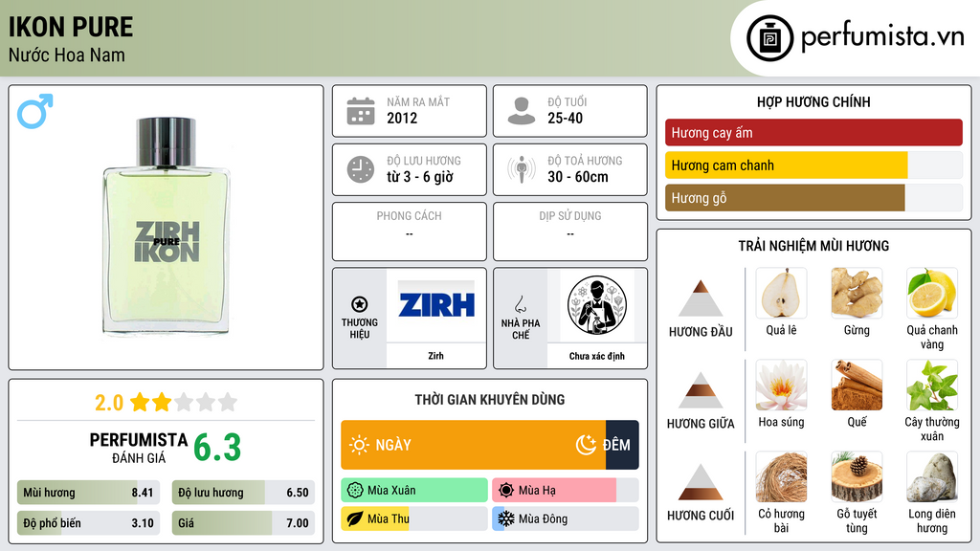Click the perfumista.vn site name
The image size is (980, 551).
coord(882,37)
